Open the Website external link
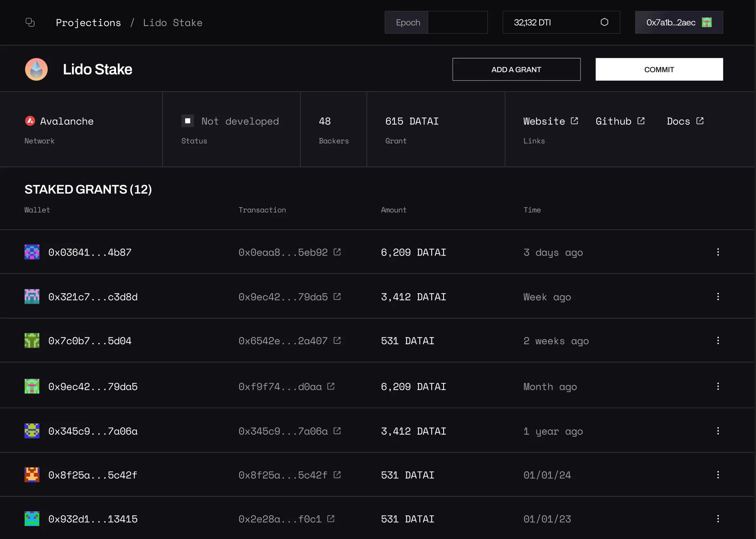The image size is (756, 539). (550, 121)
